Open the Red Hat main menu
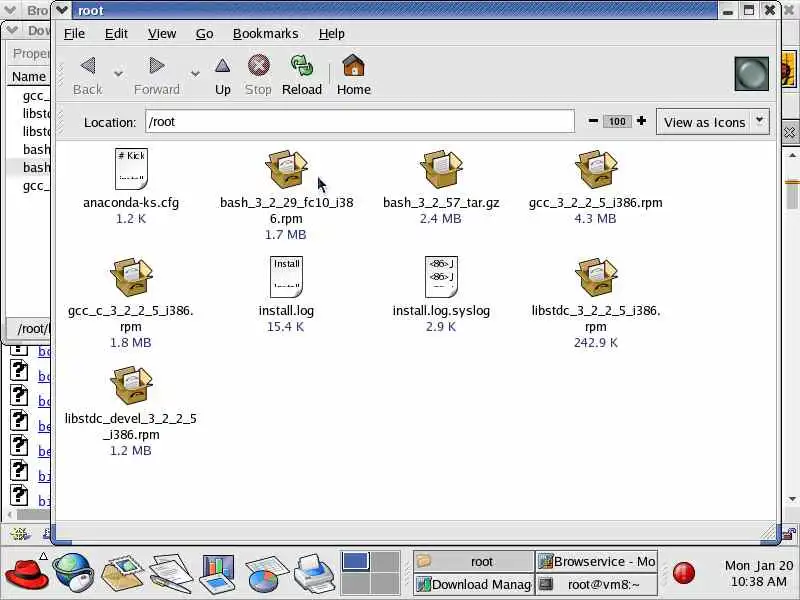Screen dimensions: 800x600 (x=26, y=573)
